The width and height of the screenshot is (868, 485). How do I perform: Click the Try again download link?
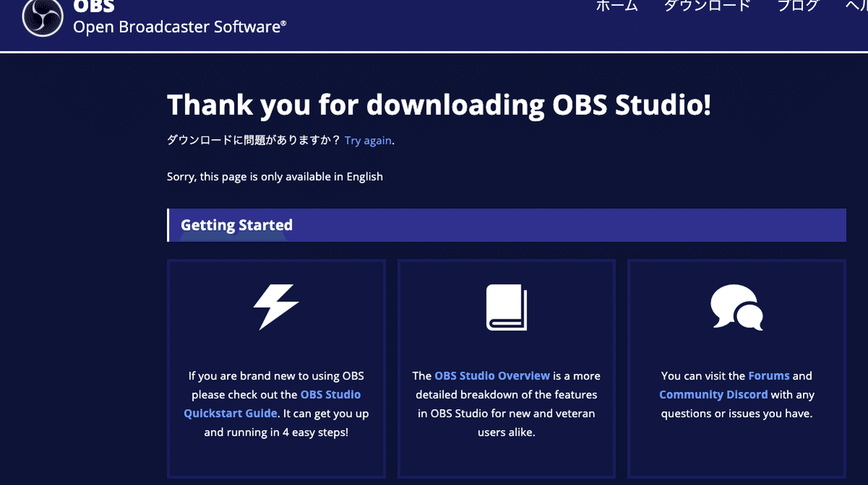point(368,141)
